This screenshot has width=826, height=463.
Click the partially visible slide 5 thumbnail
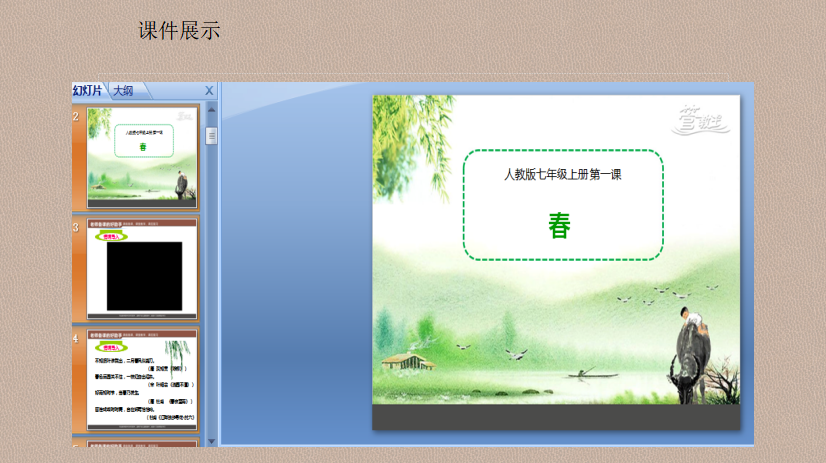tap(141, 442)
